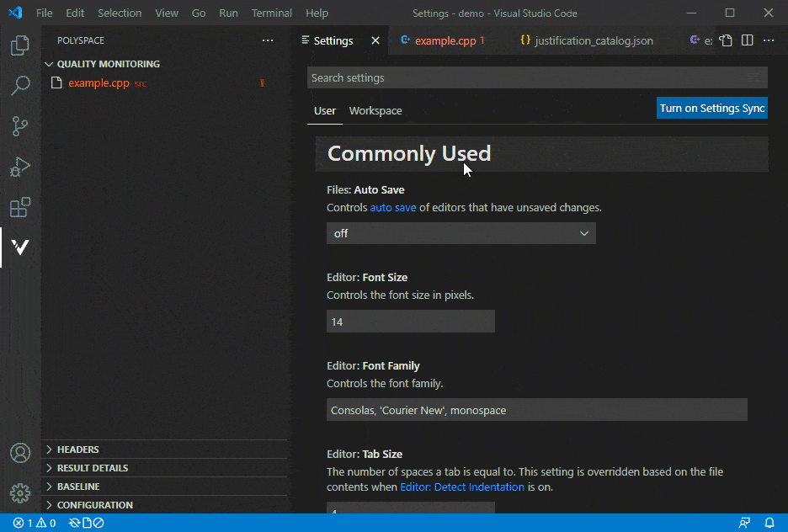Open the Terminal menu

tap(271, 13)
